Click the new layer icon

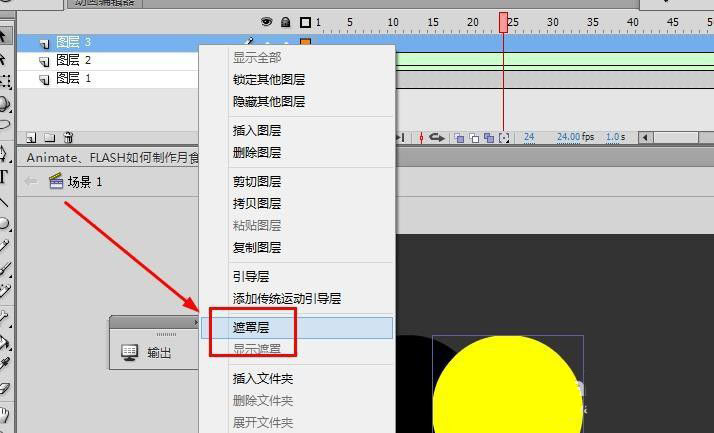point(31,138)
